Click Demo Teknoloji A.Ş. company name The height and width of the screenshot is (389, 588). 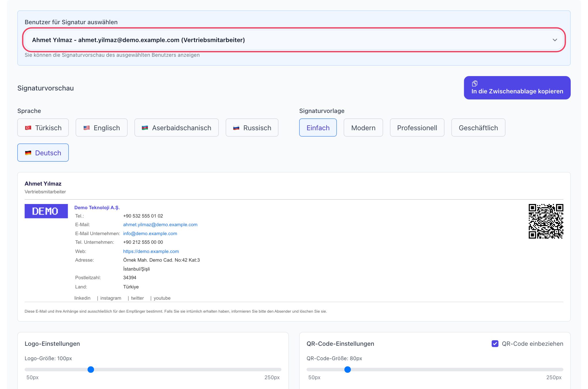97,207
